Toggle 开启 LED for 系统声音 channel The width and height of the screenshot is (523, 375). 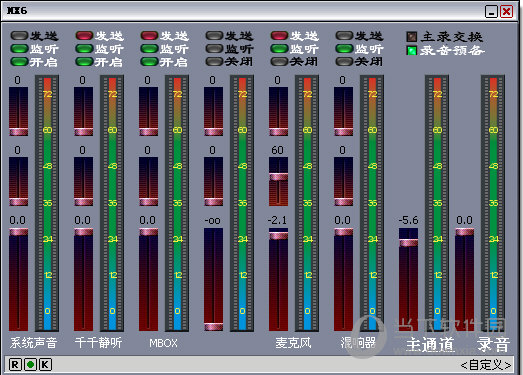coord(19,62)
